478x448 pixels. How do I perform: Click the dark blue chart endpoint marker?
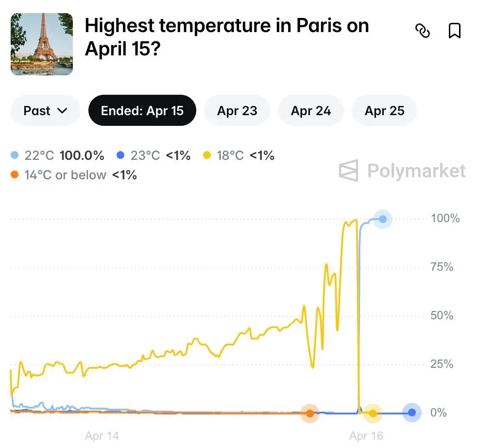[x=412, y=413]
